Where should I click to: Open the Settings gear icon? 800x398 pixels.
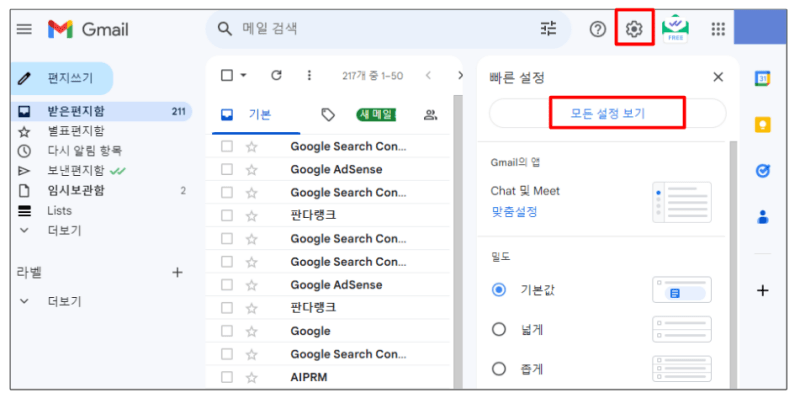[x=634, y=29]
